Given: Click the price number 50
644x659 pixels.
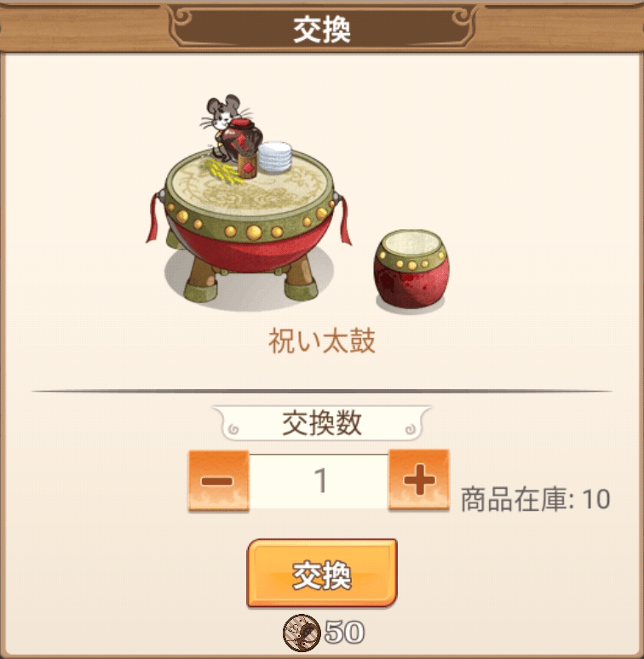Looking at the screenshot, I should (x=344, y=632).
